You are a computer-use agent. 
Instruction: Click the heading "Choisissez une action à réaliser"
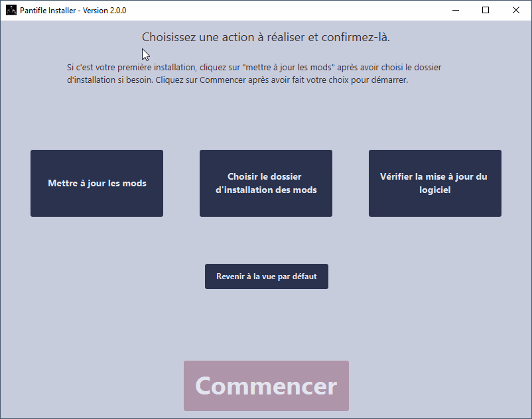[266, 37]
